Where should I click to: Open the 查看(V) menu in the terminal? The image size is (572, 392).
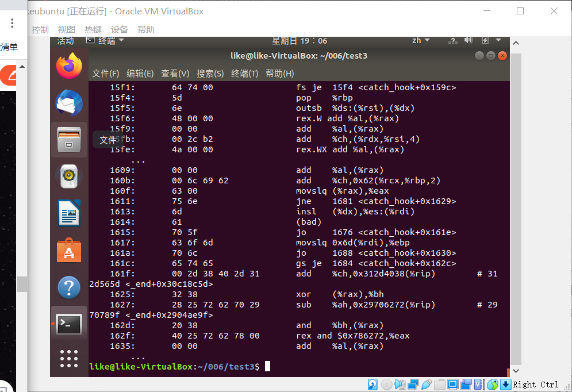pyautogui.click(x=175, y=74)
